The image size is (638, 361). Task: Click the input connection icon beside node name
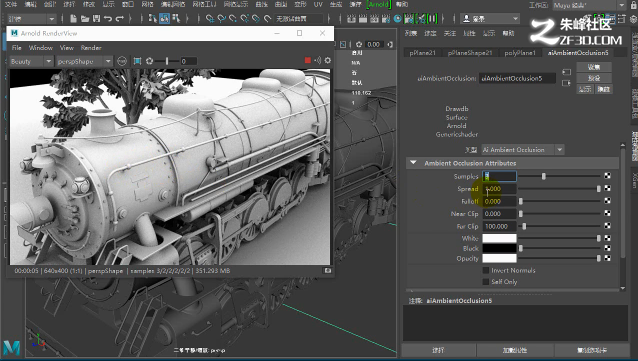(x=566, y=72)
